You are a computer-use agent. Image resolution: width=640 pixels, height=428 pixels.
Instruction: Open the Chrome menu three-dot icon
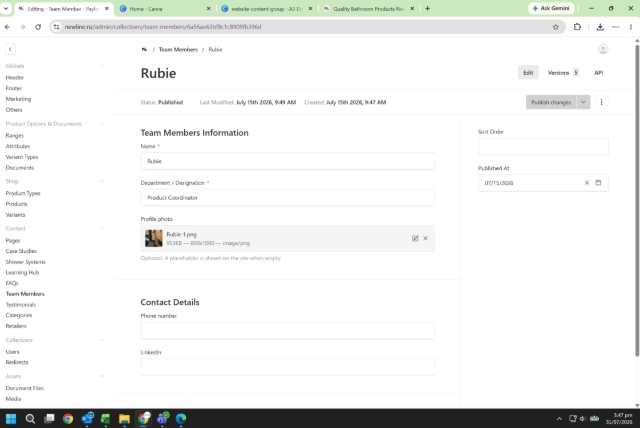coord(631,27)
